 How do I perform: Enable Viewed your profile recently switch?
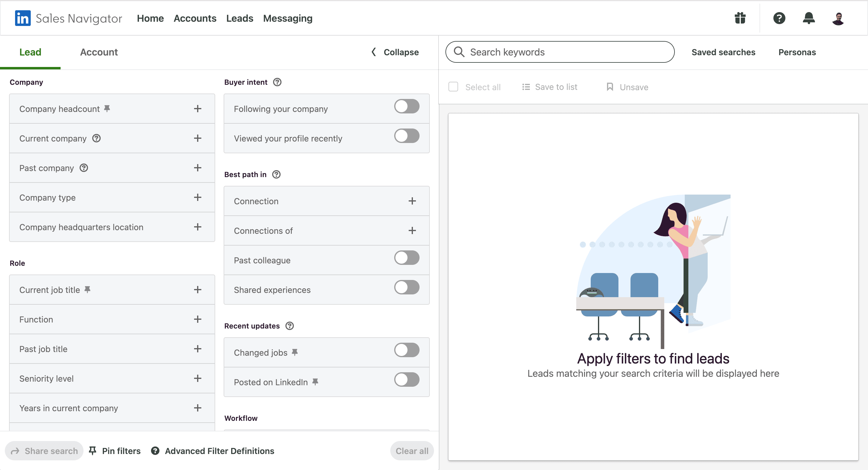pos(407,136)
